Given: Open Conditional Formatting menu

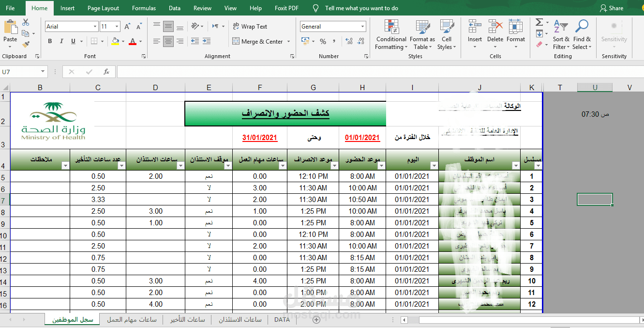Looking at the screenshot, I should pos(391,35).
